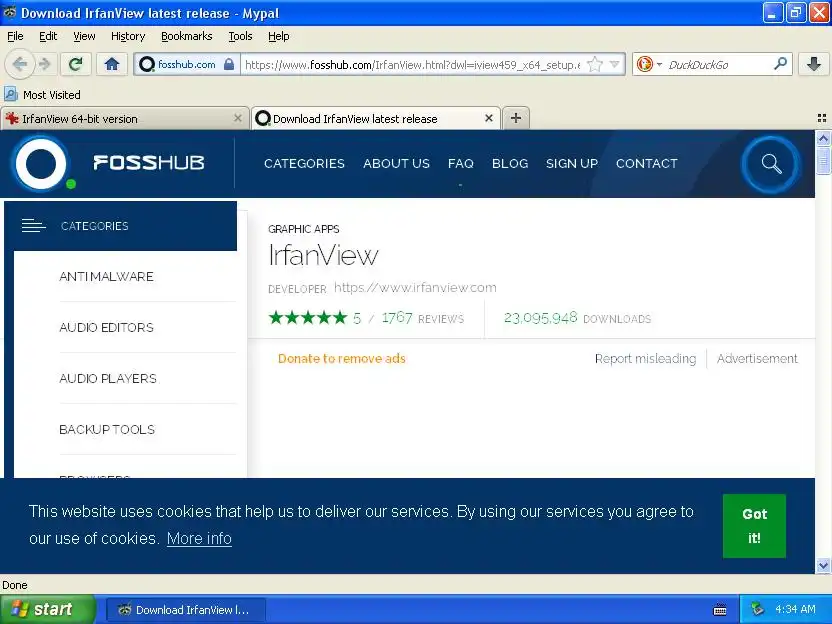
Task: Select BACKUP TOOLS category
Action: (107, 429)
